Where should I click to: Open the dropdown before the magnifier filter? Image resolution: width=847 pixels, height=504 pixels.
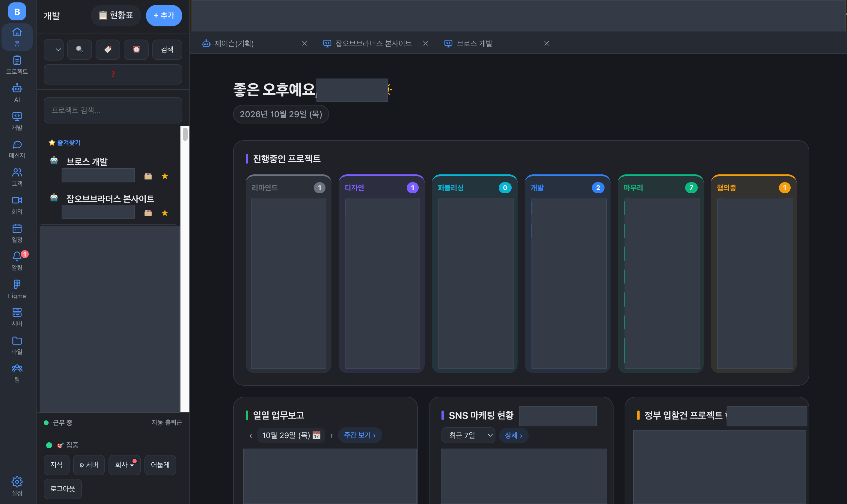coord(54,49)
